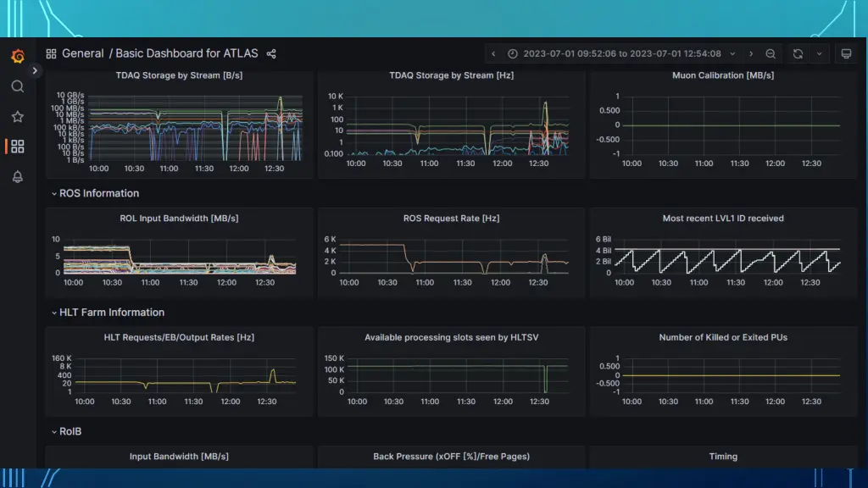Expand the sidebar with the arrow toggle
Image resolution: width=868 pixels, height=488 pixels.
(x=35, y=71)
